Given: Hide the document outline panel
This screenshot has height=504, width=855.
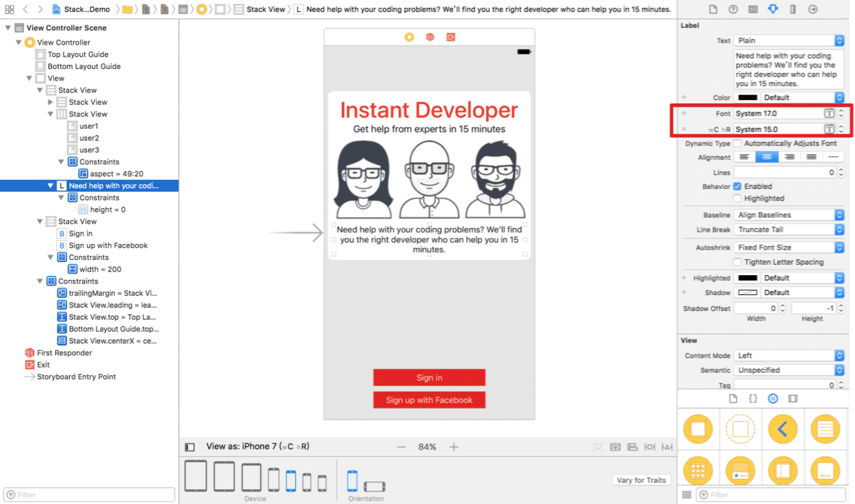Looking at the screenshot, I should (x=190, y=447).
